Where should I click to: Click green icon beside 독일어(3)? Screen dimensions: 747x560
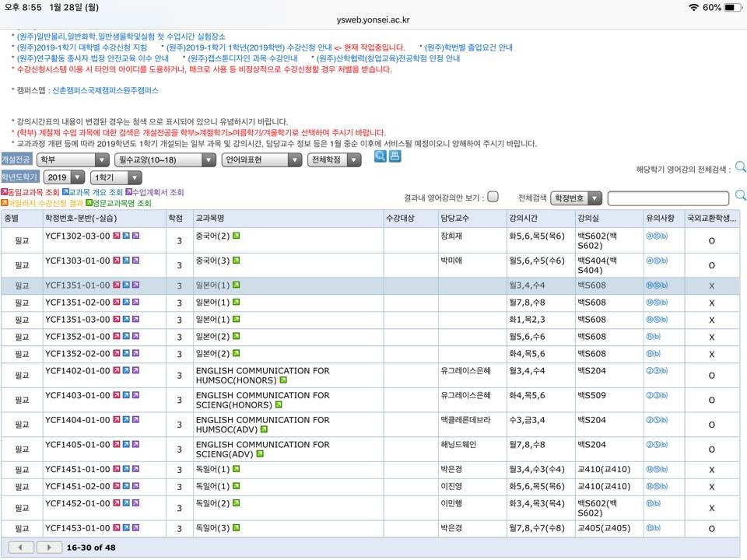pyautogui.click(x=237, y=528)
